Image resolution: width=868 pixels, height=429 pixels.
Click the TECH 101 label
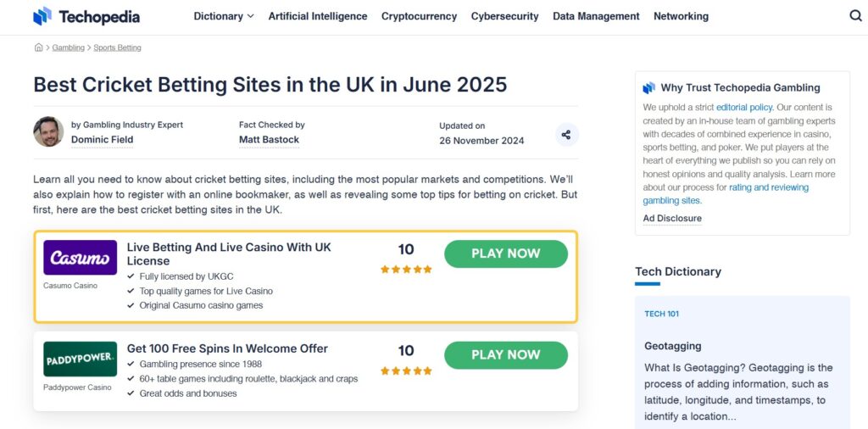(x=661, y=314)
